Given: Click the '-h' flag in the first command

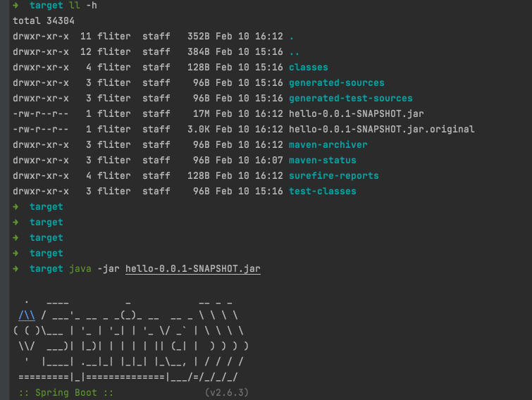Looking at the screenshot, I should point(92,6).
